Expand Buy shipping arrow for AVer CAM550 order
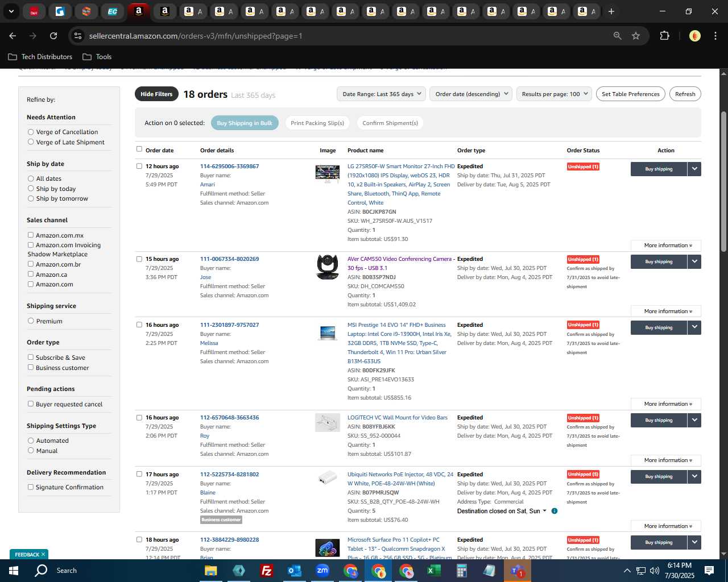This screenshot has height=582, width=728. (694, 261)
